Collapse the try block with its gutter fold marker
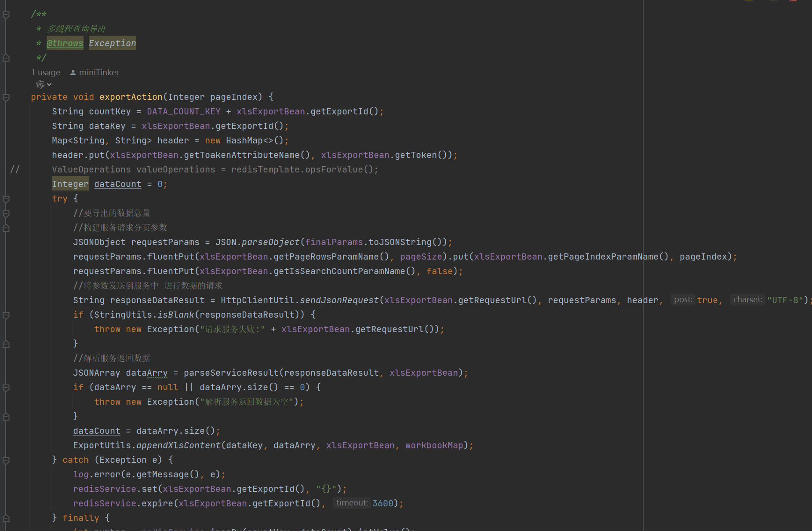 pyautogui.click(x=6, y=199)
